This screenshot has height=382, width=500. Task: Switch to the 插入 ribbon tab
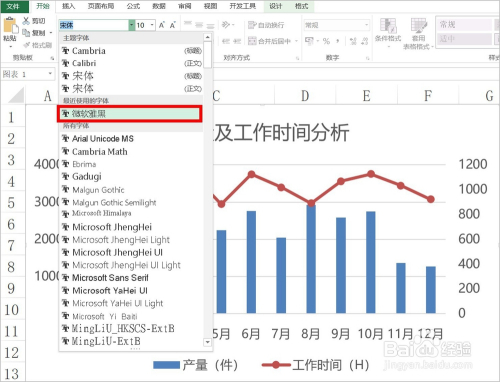coord(68,6)
